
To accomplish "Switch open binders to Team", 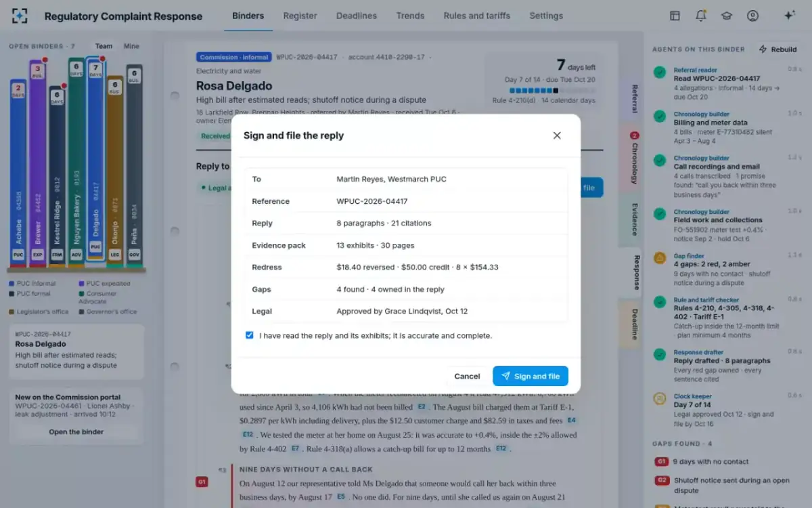I will click(104, 46).
